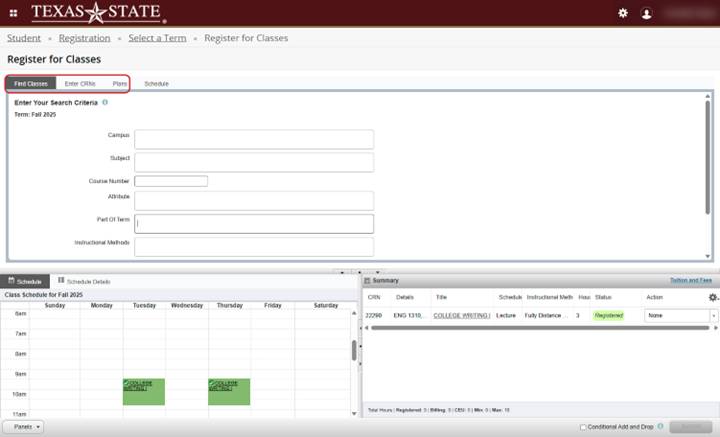
Task: Click the Summary panel header icon
Action: [367, 281]
